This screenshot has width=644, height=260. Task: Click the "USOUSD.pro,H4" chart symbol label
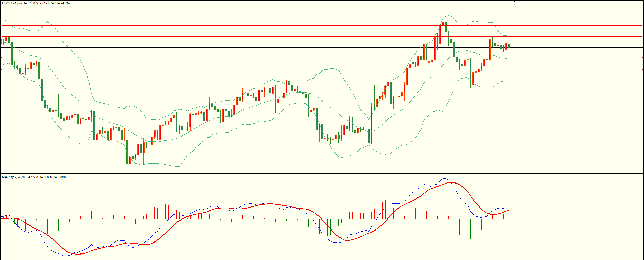pos(15,3)
